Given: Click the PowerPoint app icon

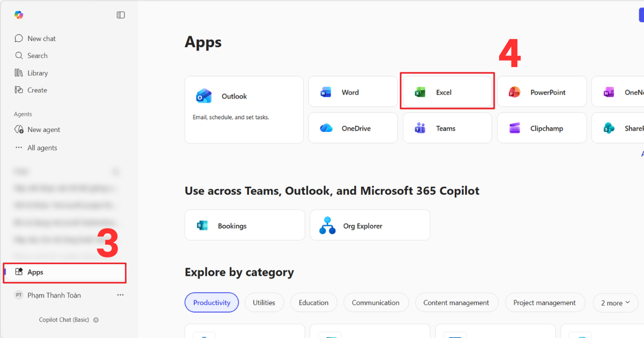Looking at the screenshot, I should [x=515, y=92].
